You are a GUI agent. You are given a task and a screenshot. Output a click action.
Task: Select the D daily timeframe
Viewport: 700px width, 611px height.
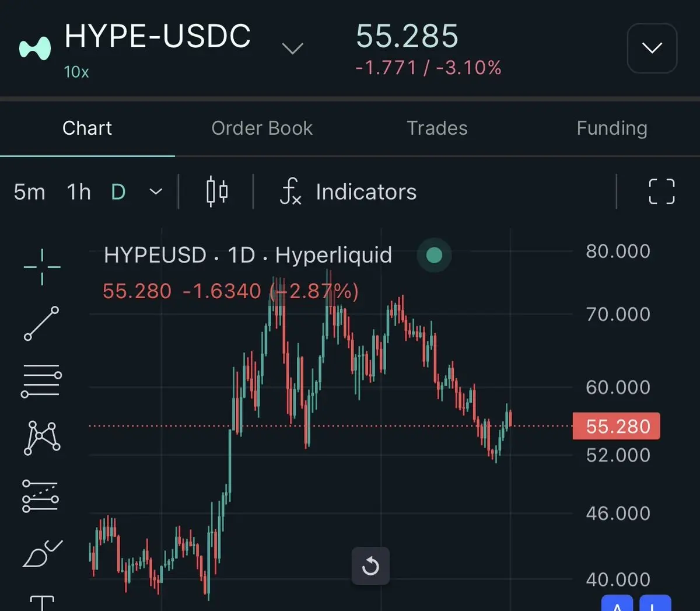[x=118, y=191]
